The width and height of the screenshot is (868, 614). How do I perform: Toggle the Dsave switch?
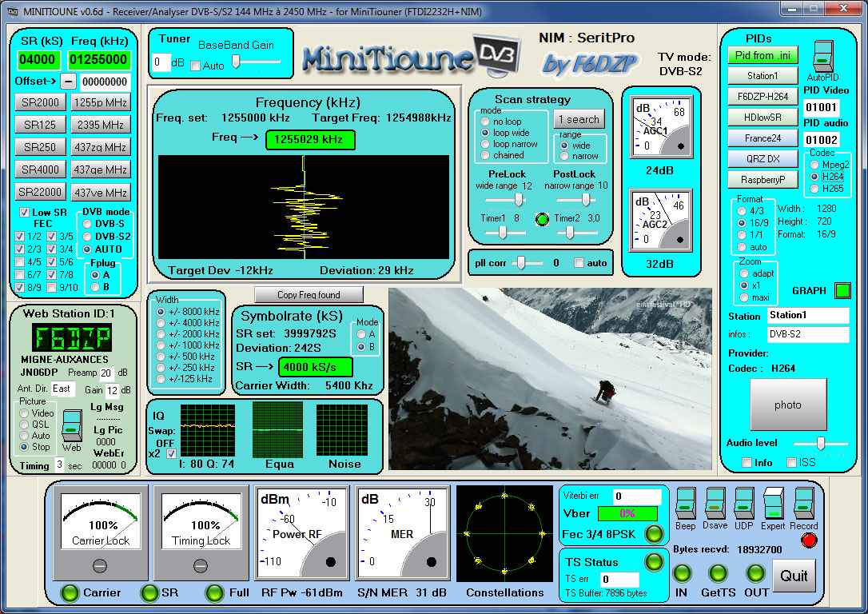(x=715, y=503)
